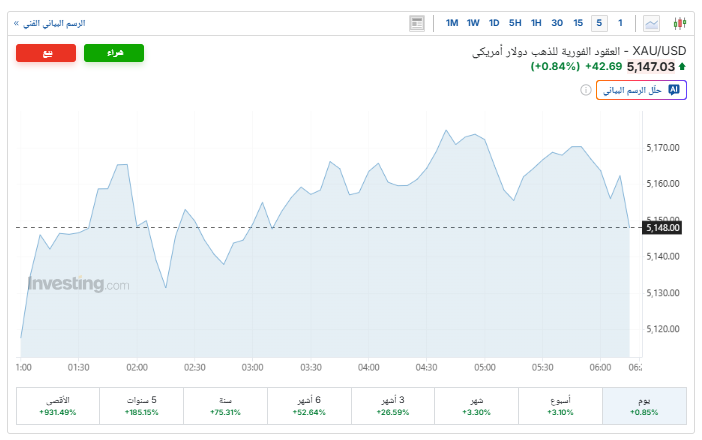The height and width of the screenshot is (440, 702).
Task: Select the 1W chart interval
Action: point(473,23)
